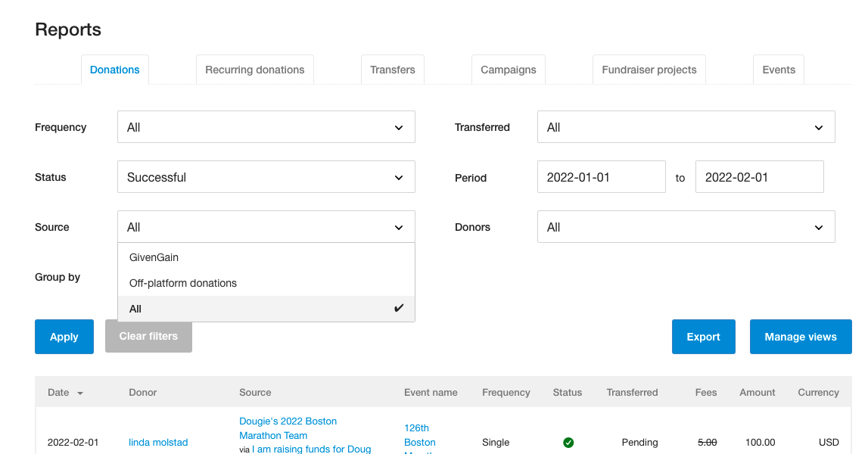The height and width of the screenshot is (454, 868).
Task: Open the Transfers tab
Action: click(393, 70)
